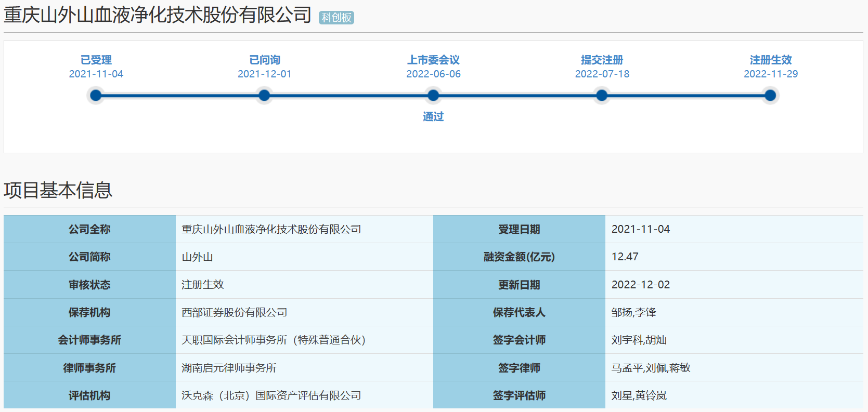Click the 评估机构 header cell
Image resolution: width=868 pixels, height=412 pixels.
(x=89, y=395)
